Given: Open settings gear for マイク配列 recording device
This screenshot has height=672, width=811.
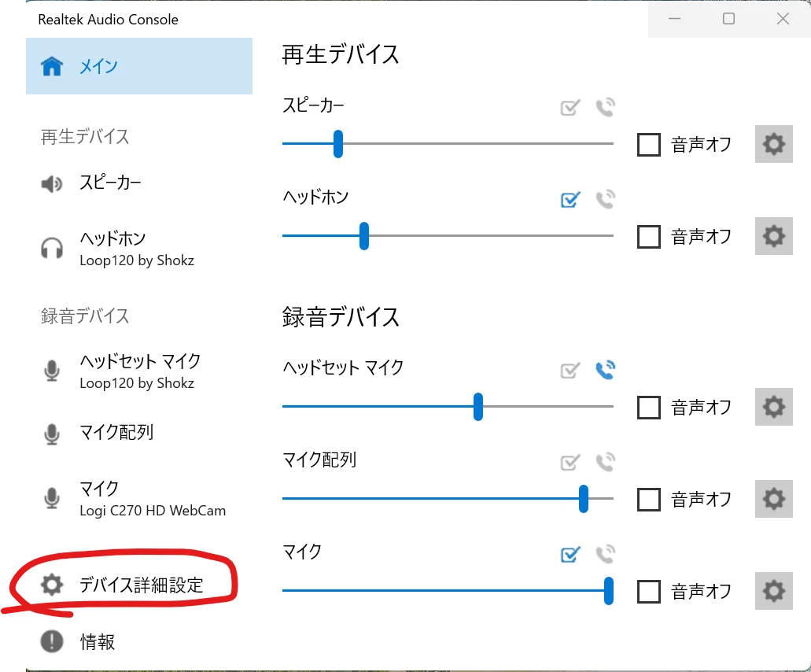Looking at the screenshot, I should pos(773,499).
